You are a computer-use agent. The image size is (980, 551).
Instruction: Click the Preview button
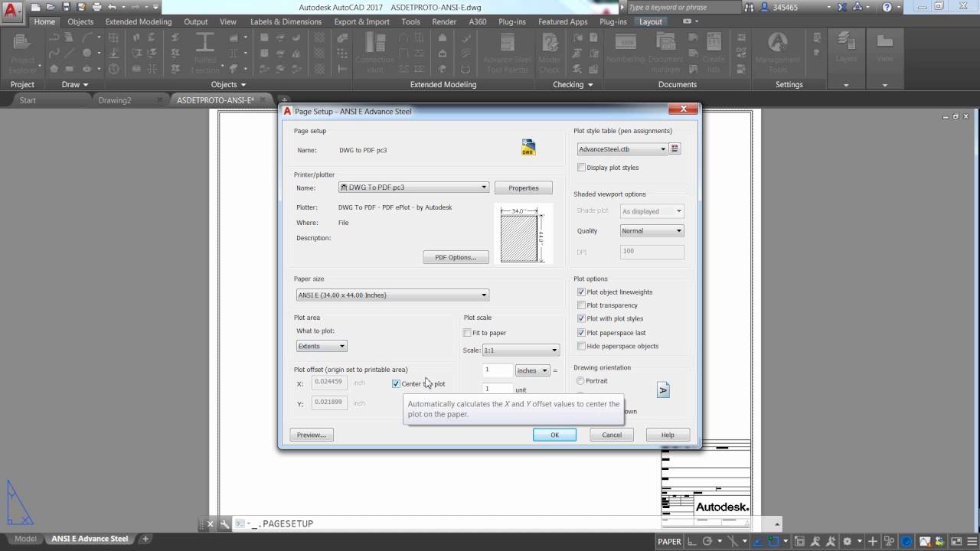click(x=311, y=435)
